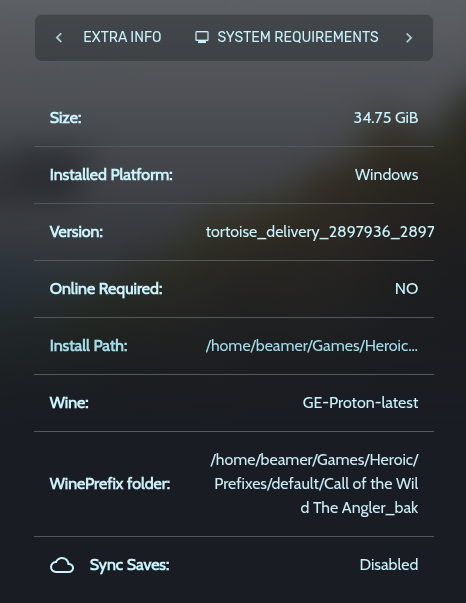
Task: Click the Windows installed platform value
Action: pyautogui.click(x=386, y=175)
